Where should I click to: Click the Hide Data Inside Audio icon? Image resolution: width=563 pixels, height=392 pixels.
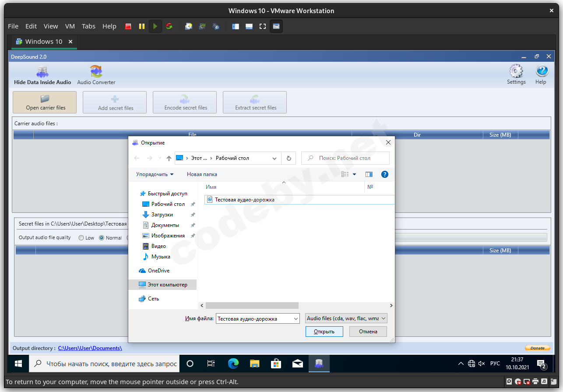42,72
